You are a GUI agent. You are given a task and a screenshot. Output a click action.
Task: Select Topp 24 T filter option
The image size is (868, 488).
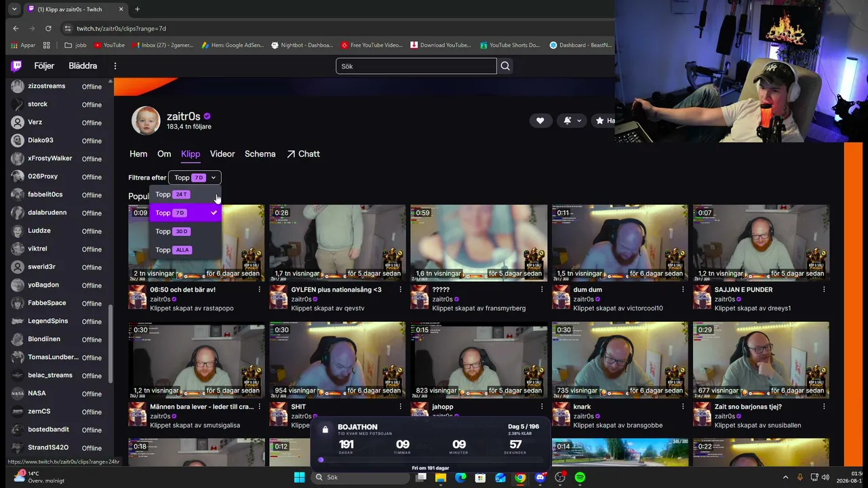(x=185, y=195)
